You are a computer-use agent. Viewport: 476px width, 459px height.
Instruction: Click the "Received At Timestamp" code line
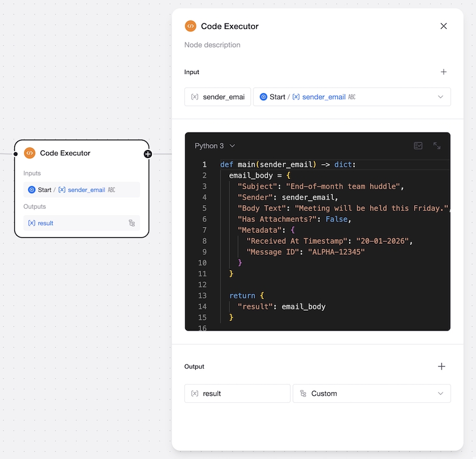pyautogui.click(x=330, y=241)
